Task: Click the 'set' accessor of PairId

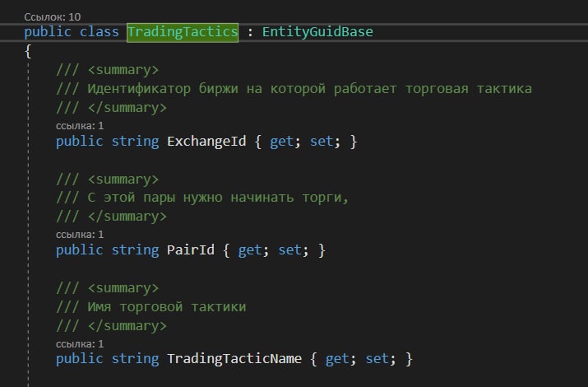Action: click(289, 250)
